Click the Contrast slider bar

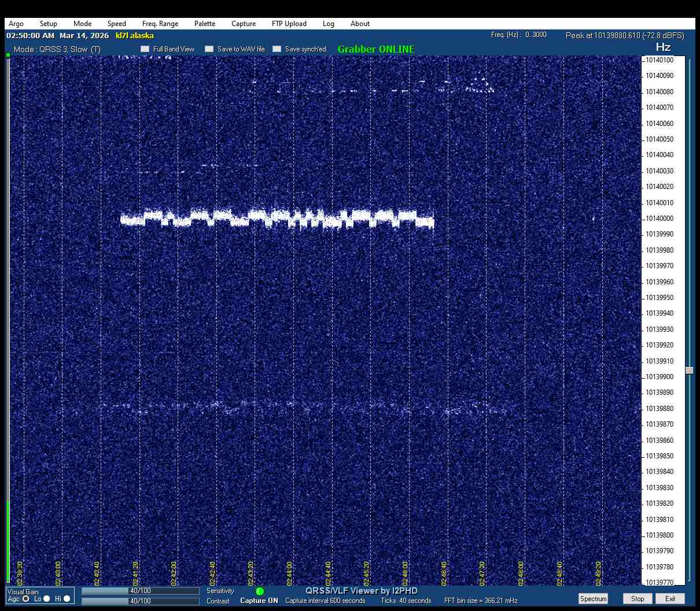(140, 601)
